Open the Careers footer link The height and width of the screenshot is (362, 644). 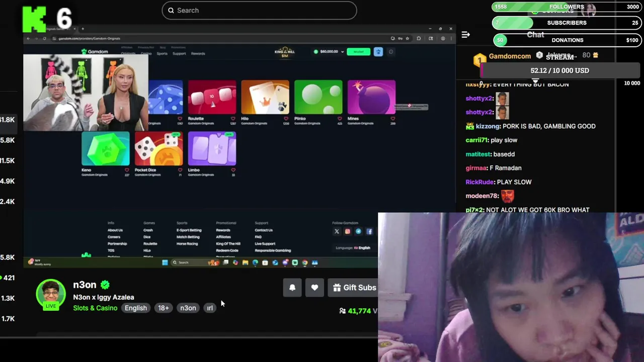(114, 237)
